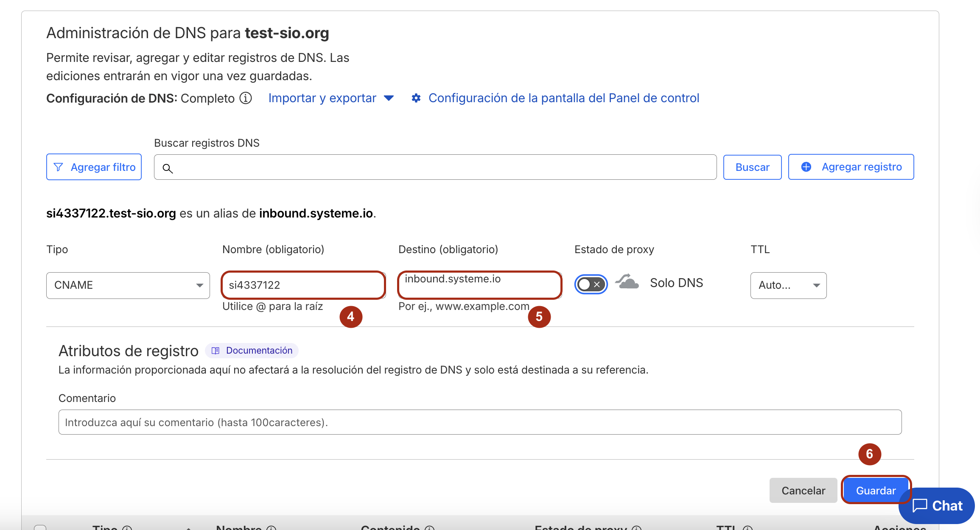This screenshot has width=980, height=530.
Task: Toggle the Estado de proxy switch
Action: pyautogui.click(x=591, y=284)
